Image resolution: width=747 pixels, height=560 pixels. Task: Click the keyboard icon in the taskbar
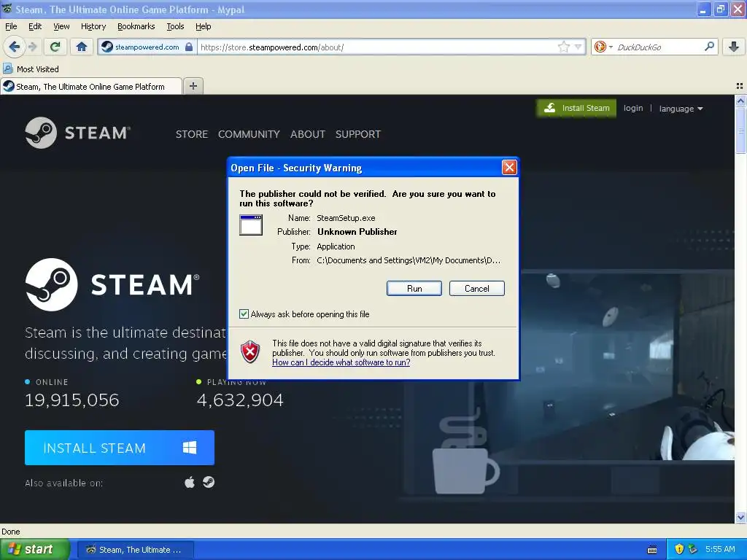652,550
